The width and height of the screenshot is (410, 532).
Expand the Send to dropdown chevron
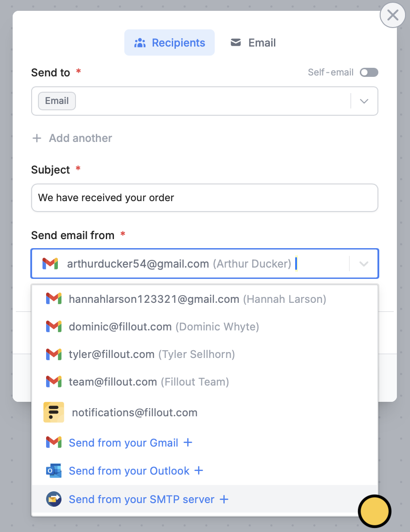364,101
